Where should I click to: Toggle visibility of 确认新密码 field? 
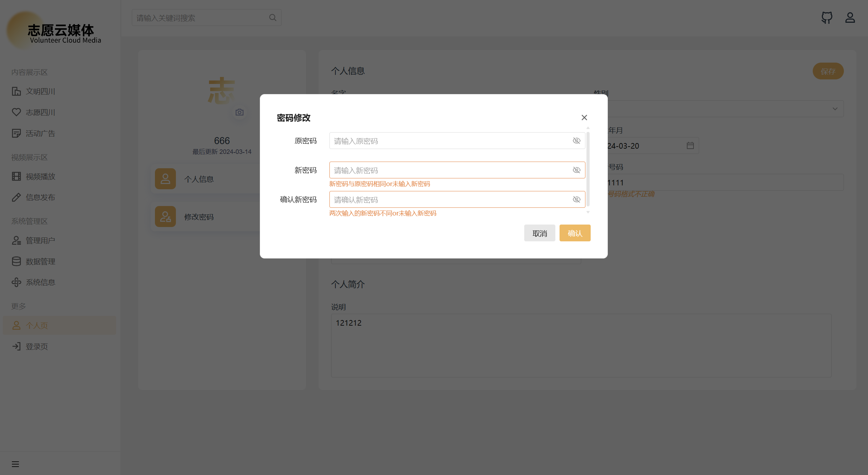point(576,199)
